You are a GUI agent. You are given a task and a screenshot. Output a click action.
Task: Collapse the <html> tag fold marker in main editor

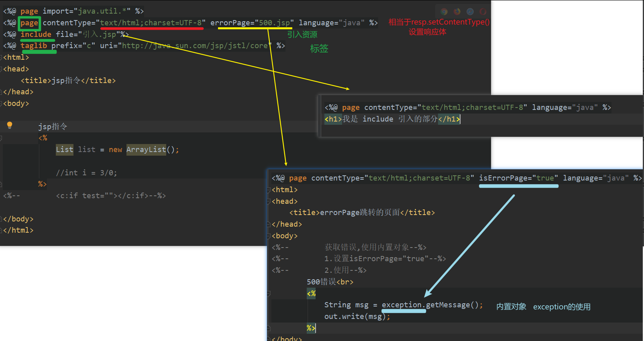pos(1,57)
